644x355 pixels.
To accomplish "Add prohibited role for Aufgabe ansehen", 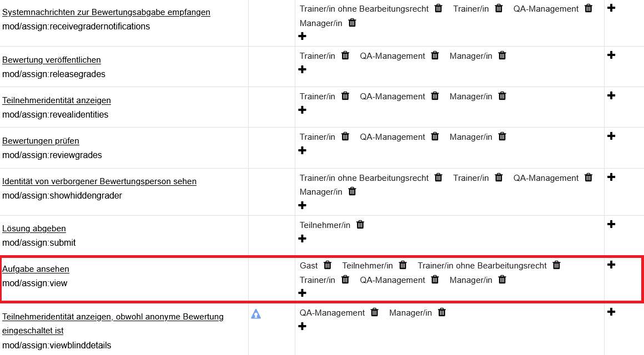I will (x=611, y=265).
